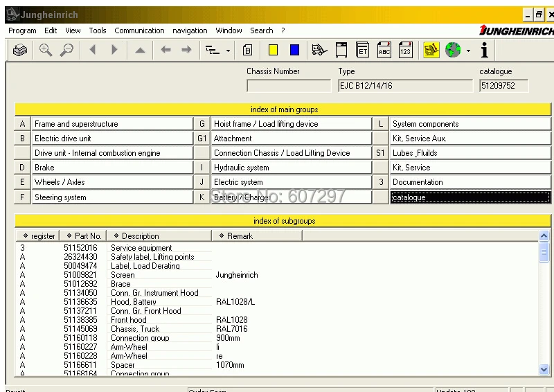Select the blue square button
Image resolution: width=554 pixels, height=392 pixels.
tap(294, 50)
